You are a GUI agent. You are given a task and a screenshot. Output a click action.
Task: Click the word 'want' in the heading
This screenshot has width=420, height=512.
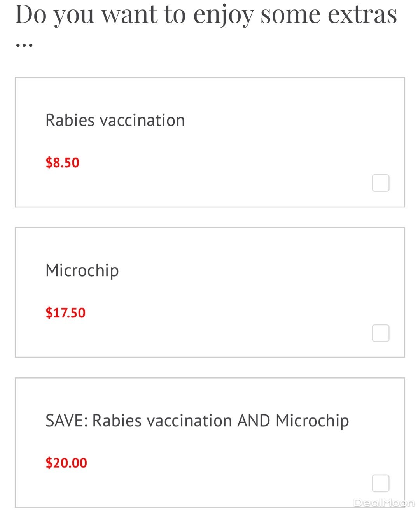click(129, 14)
